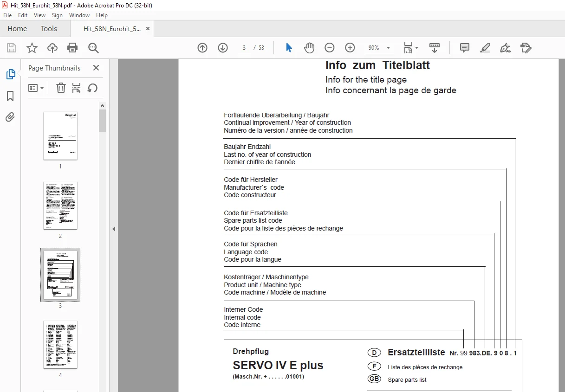Go to the previous page arrow
Viewport: 565px width, 392px height.
pos(202,48)
